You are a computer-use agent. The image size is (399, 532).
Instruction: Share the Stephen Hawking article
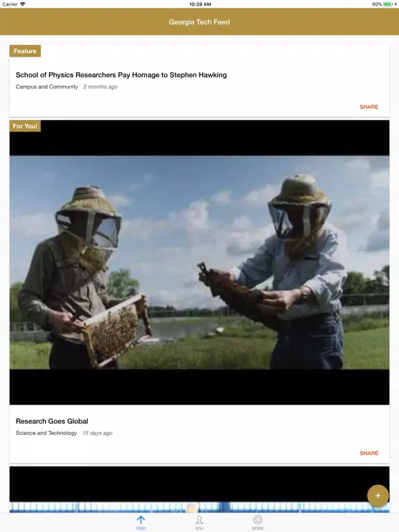[x=369, y=107]
